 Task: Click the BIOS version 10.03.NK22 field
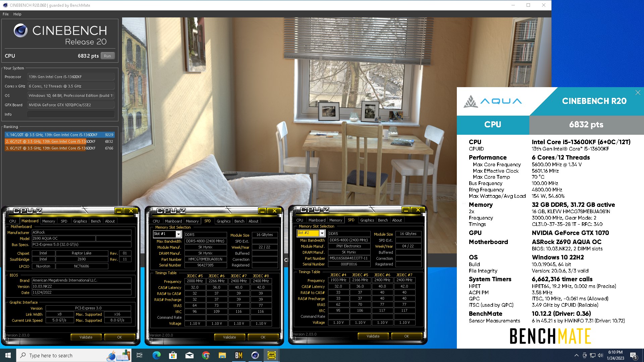[82, 286]
